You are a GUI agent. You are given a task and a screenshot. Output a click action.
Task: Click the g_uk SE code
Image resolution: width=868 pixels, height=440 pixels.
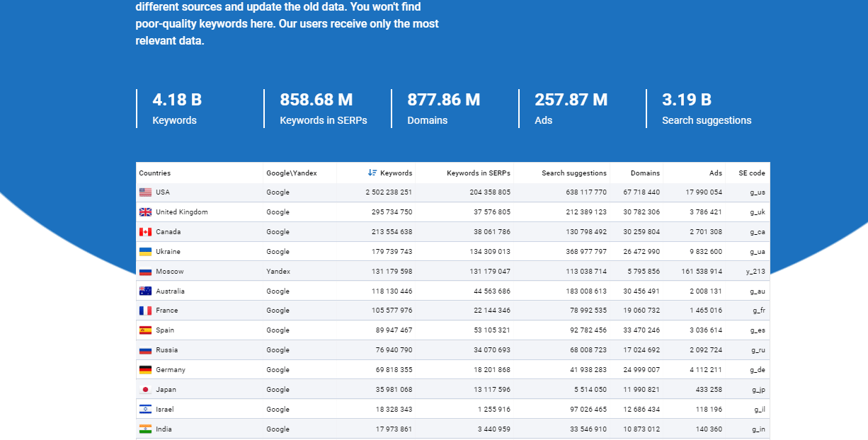point(758,212)
